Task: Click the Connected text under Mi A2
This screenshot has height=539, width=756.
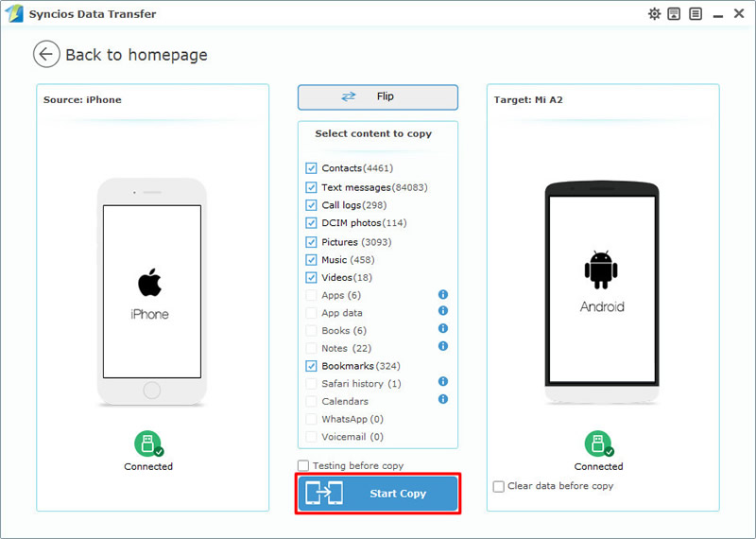Action: tap(599, 466)
